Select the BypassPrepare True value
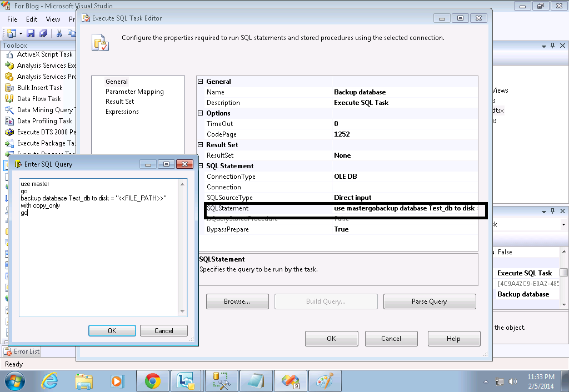 (342, 229)
